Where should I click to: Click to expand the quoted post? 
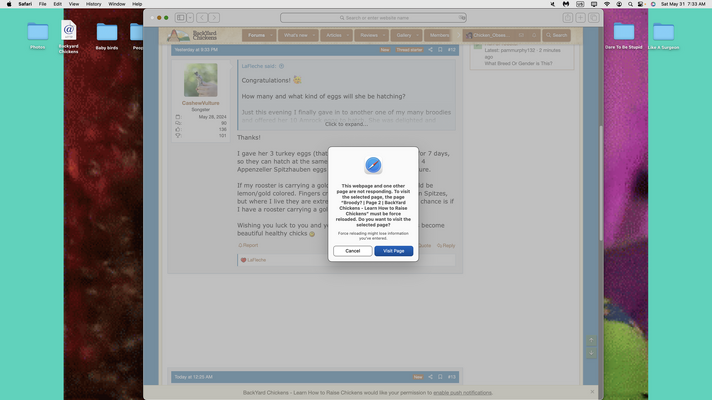[x=346, y=124]
